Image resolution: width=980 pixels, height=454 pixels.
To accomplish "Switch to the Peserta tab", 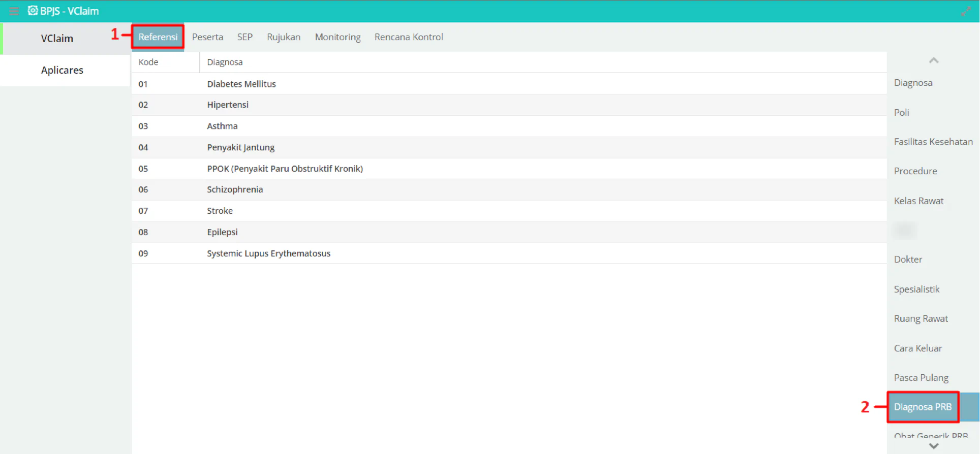I will tap(207, 37).
